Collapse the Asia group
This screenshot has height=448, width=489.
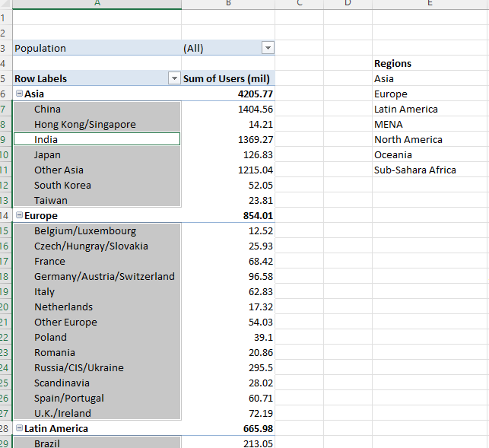[x=19, y=94]
